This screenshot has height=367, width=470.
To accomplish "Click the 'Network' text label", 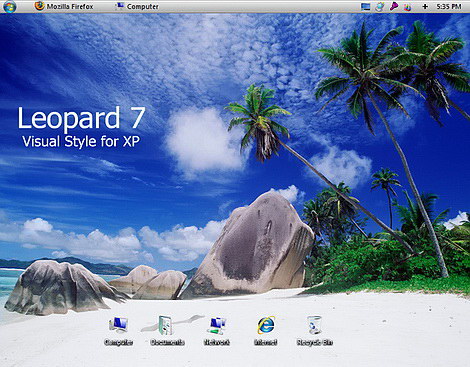I will coord(217,342).
